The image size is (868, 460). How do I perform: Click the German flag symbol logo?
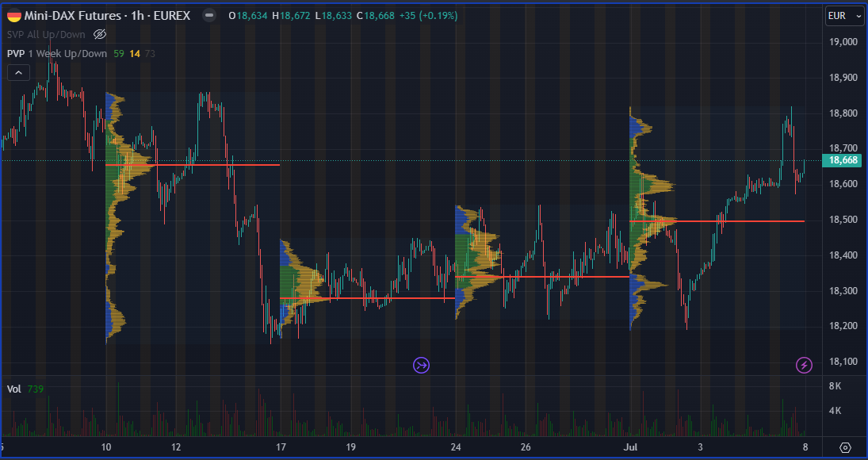tap(14, 16)
